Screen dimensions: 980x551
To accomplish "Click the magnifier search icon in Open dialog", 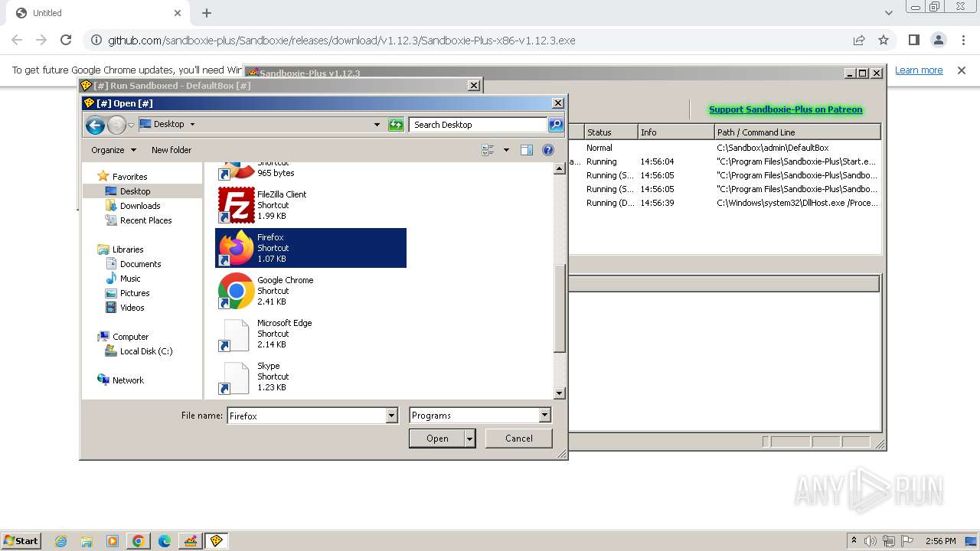I will [x=556, y=125].
